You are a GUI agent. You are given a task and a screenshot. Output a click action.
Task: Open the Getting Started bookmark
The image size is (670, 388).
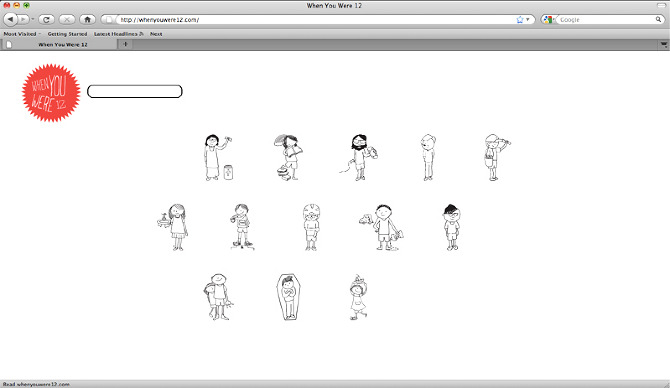67,34
